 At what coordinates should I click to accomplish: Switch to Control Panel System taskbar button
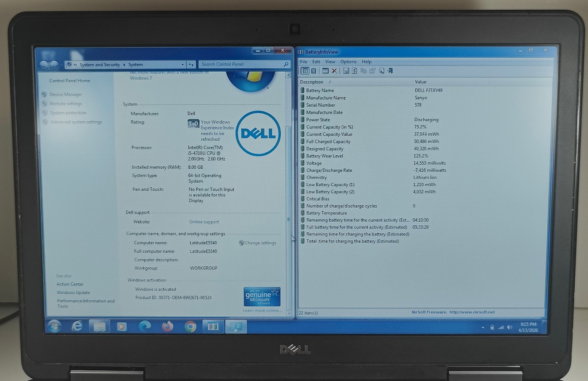236,327
